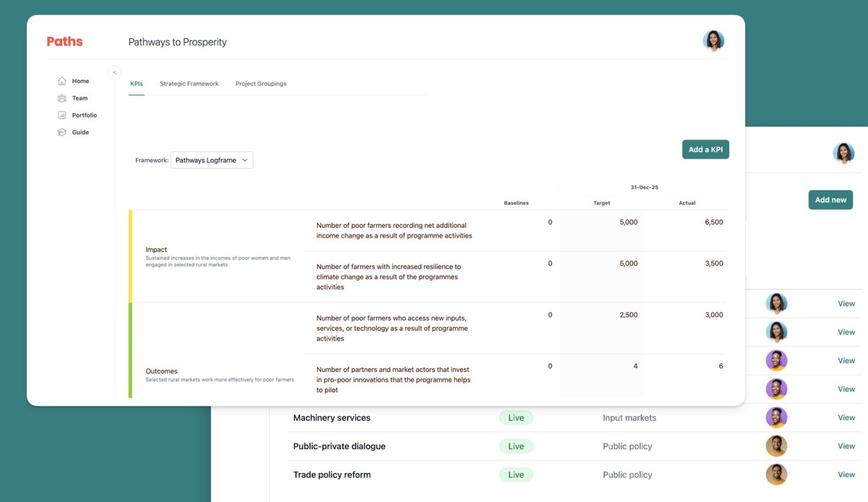Select the Portfolio chart icon
Viewport: 868px width, 502px height.
[x=62, y=115]
